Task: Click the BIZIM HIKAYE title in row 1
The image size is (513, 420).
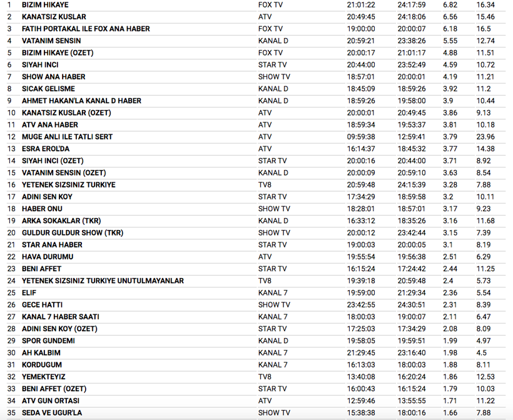Action: 45,4
